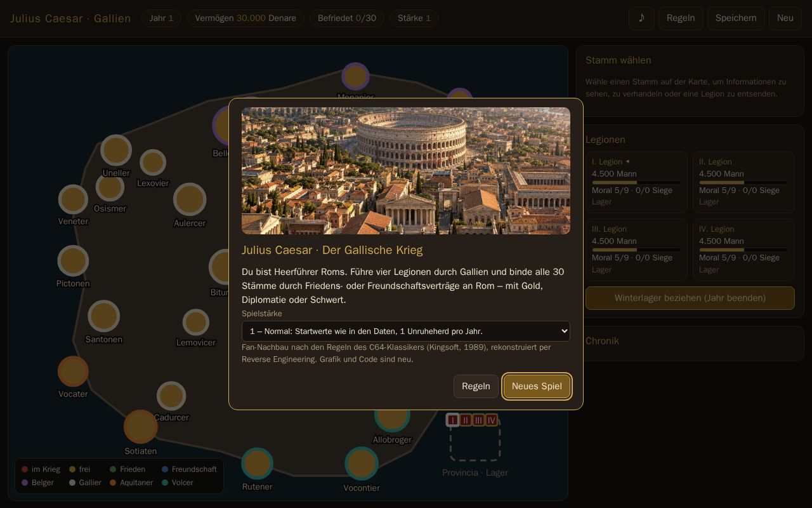Open Regeln in the top bar
This screenshot has height=508, width=812.
[681, 18]
